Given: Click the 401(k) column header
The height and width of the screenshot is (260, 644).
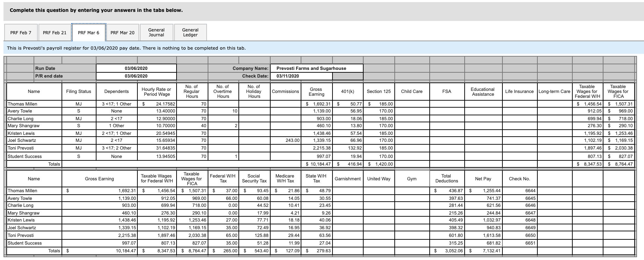Looking at the screenshot, I should pyautogui.click(x=348, y=92).
